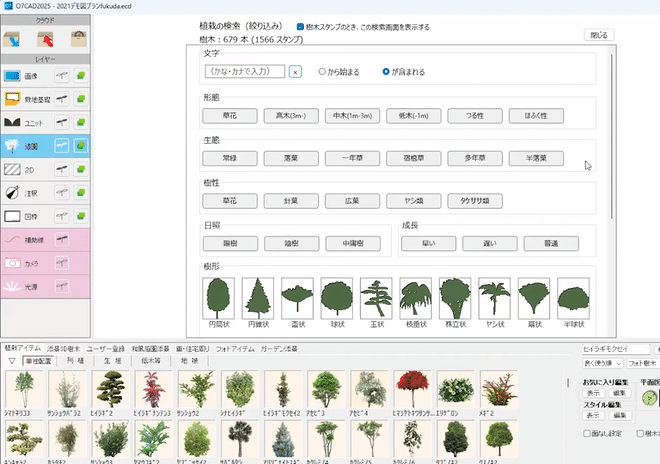Select the が含まれる radio option
Screen dimensions: 660x464
[386, 72]
